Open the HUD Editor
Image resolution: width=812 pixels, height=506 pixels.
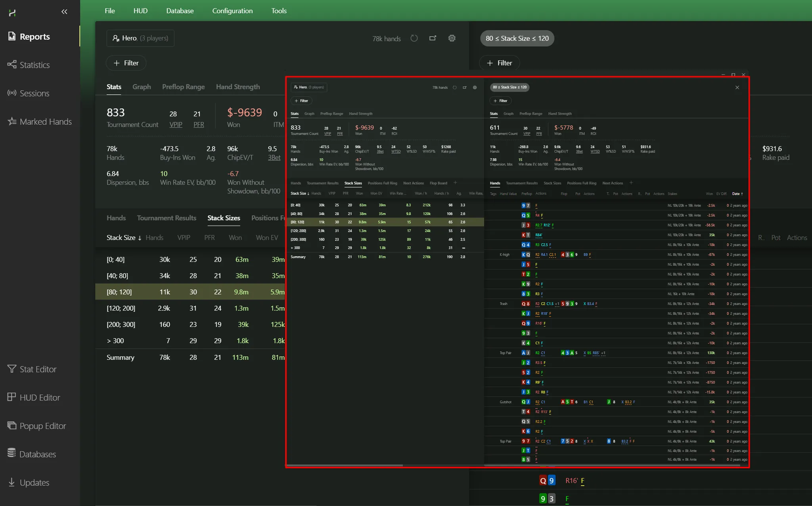[40, 397]
